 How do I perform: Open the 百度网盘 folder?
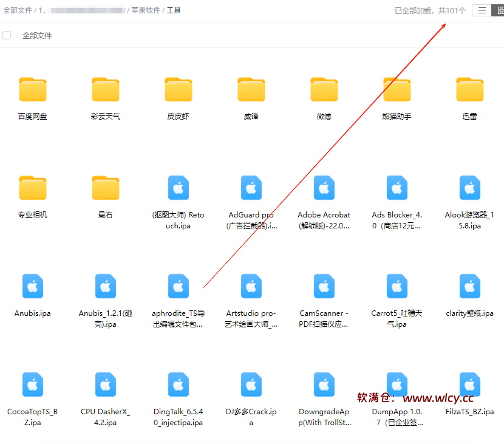click(x=32, y=90)
